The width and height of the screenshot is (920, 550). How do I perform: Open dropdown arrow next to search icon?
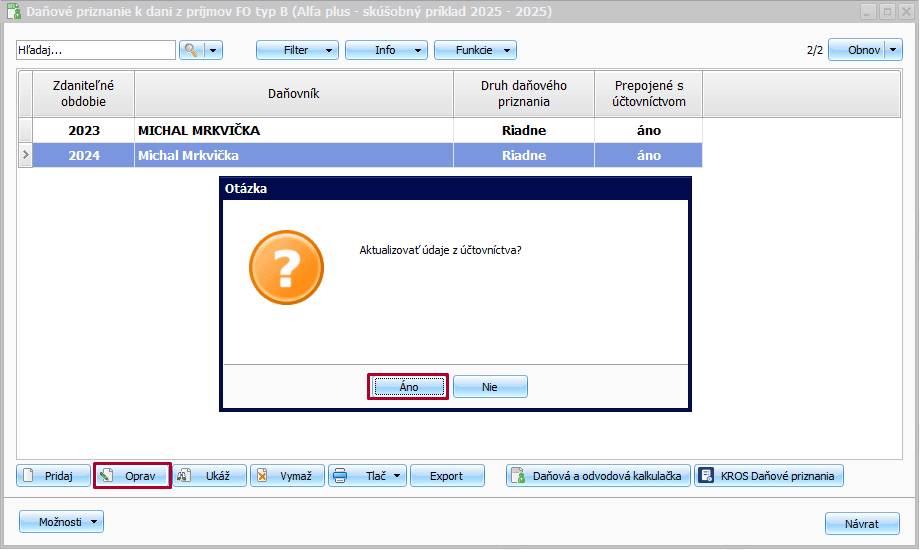(213, 50)
